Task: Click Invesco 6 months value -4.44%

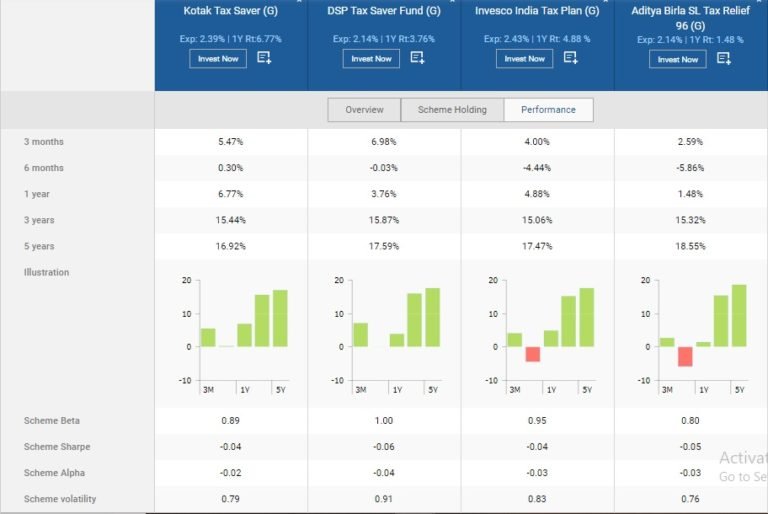Action: point(537,168)
